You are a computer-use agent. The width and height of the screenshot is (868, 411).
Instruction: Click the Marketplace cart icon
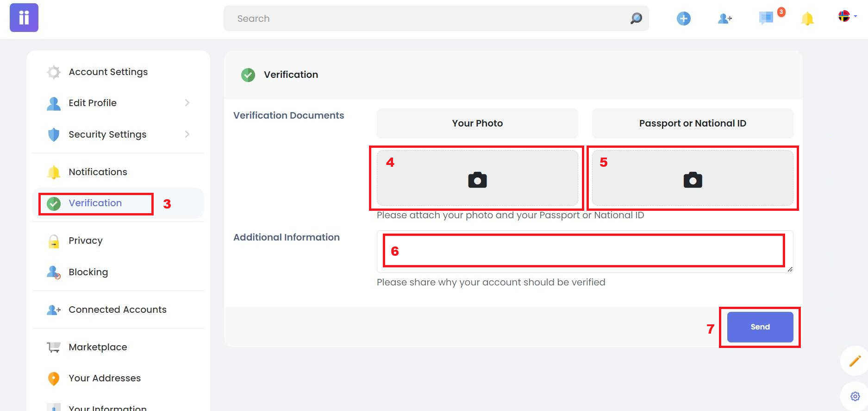54,347
